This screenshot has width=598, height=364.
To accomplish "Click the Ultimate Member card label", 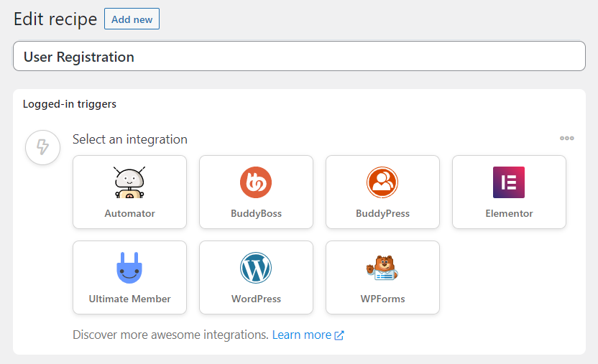I will pos(129,299).
